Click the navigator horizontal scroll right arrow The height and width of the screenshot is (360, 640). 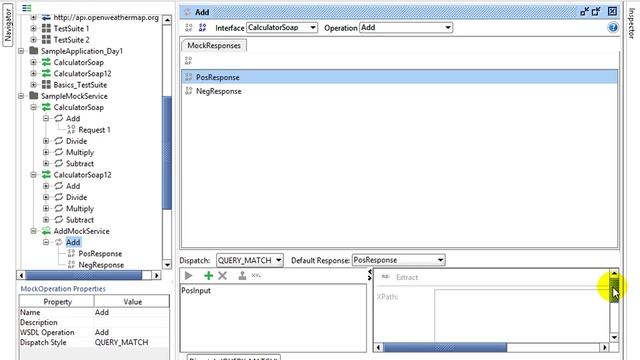156,276
